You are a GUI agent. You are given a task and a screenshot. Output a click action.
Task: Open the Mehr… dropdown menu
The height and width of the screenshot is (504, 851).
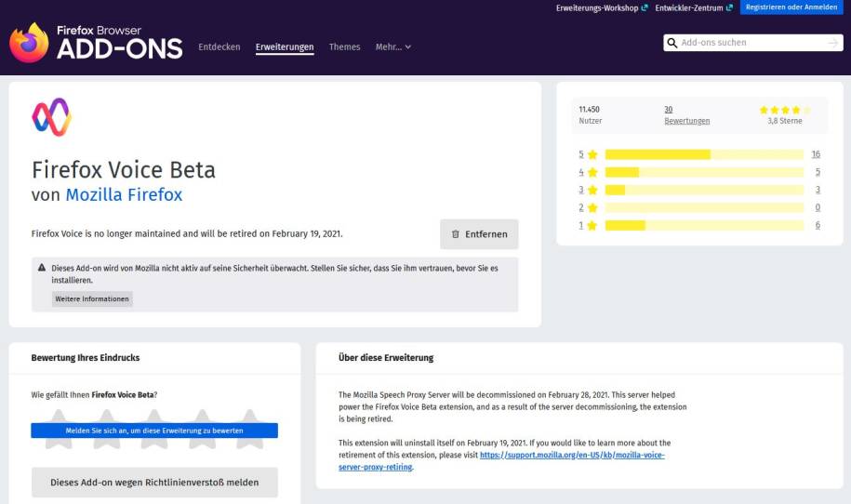(x=392, y=47)
